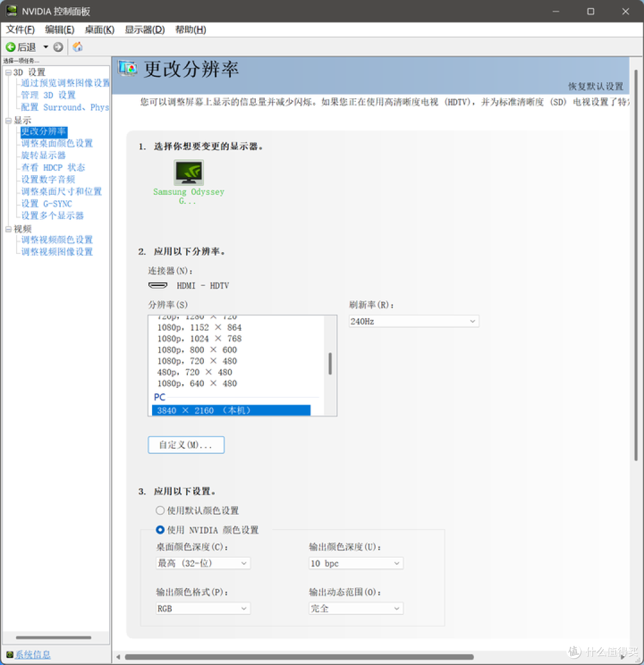The image size is (644, 665).
Task: Open 调整视频图像设置 tree item
Action: (x=57, y=251)
